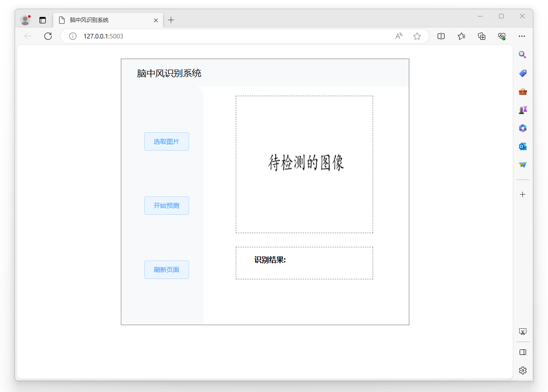This screenshot has width=548, height=392.
Task: Open the Favorites star-list icon
Action: 461,36
